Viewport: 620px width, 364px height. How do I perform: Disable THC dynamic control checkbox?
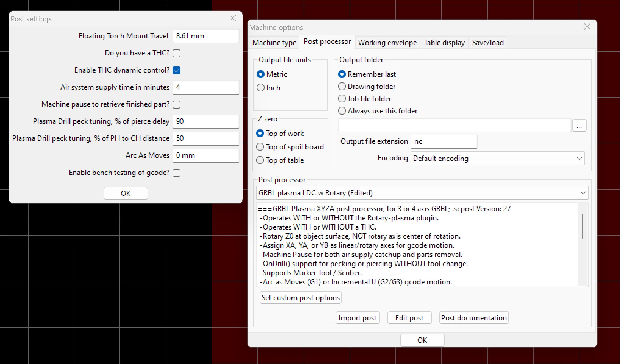(176, 70)
